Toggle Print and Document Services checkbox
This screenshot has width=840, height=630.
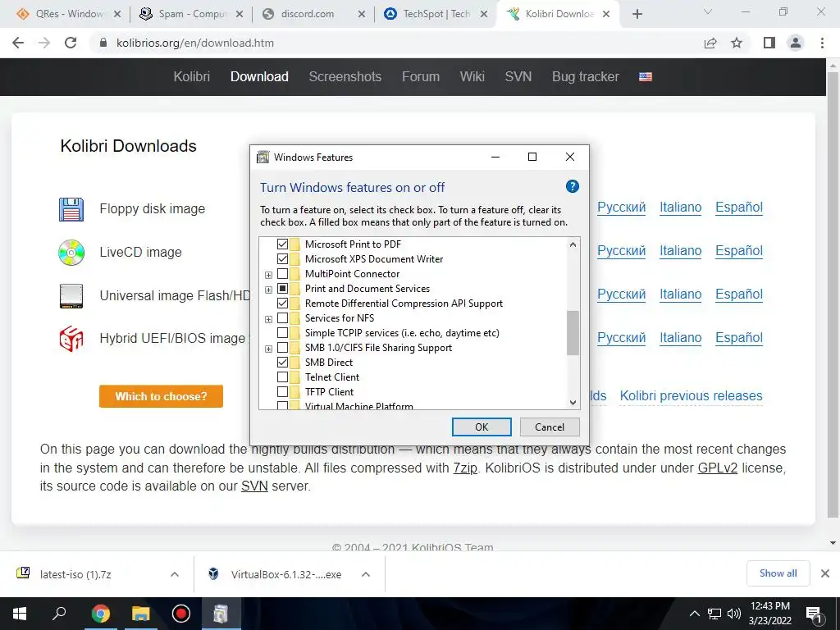tap(282, 289)
